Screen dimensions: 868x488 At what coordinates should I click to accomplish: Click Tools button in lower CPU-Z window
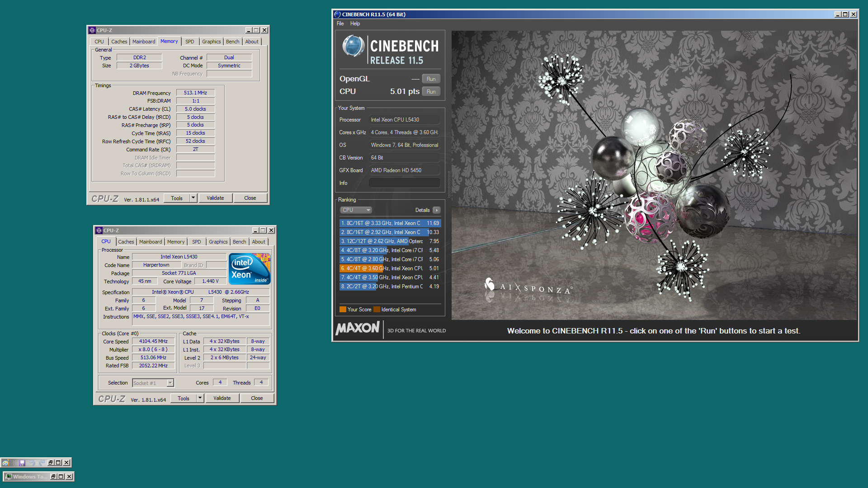tap(184, 398)
